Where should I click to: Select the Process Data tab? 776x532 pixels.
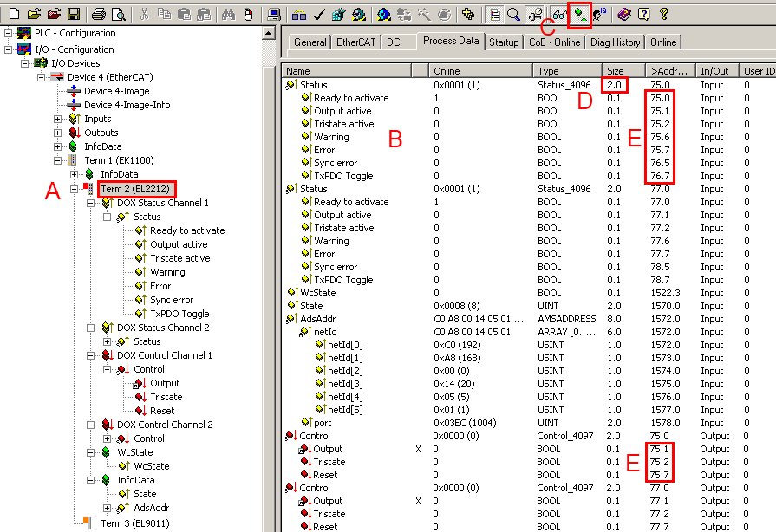tap(451, 41)
